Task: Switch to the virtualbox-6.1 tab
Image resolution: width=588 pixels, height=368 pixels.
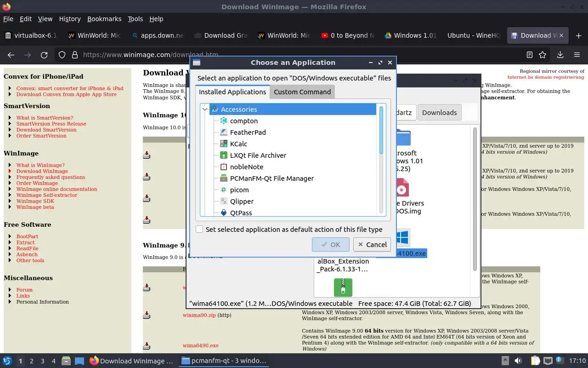Action: tap(31, 35)
